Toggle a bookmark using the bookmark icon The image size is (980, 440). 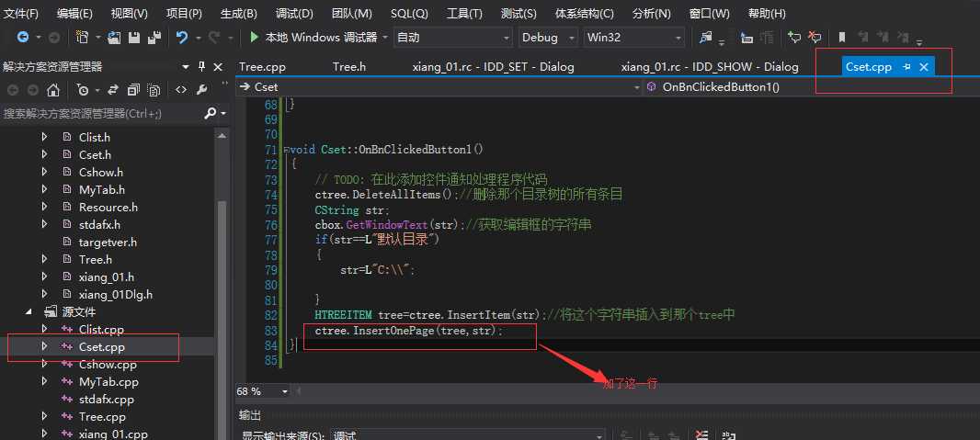pyautogui.click(x=842, y=38)
